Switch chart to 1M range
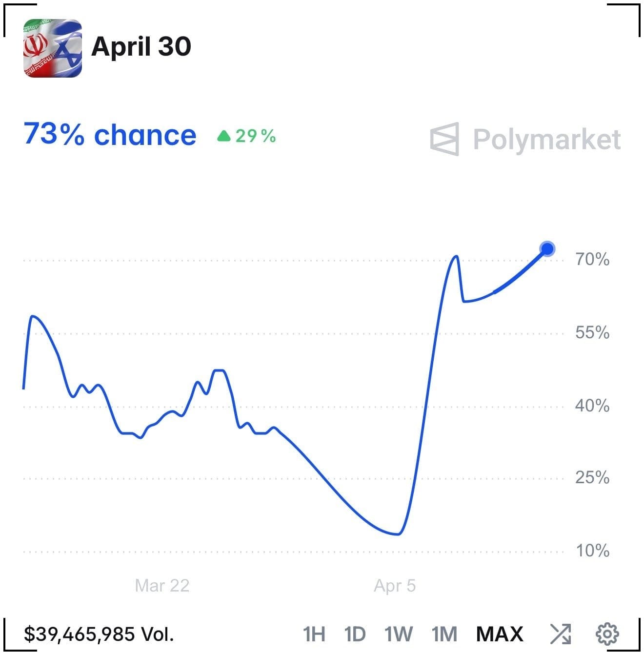Screen dimensions: 644x655 444,634
